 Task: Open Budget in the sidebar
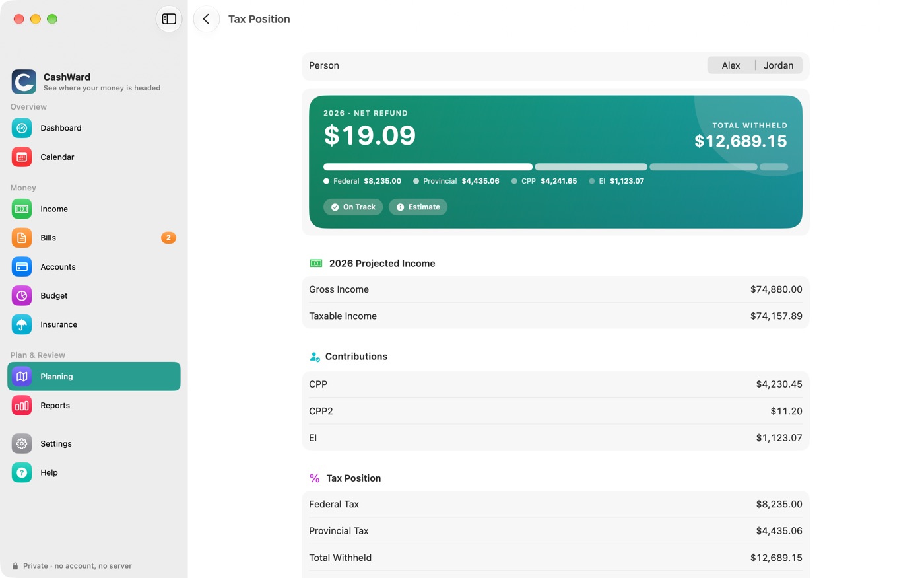(x=94, y=296)
